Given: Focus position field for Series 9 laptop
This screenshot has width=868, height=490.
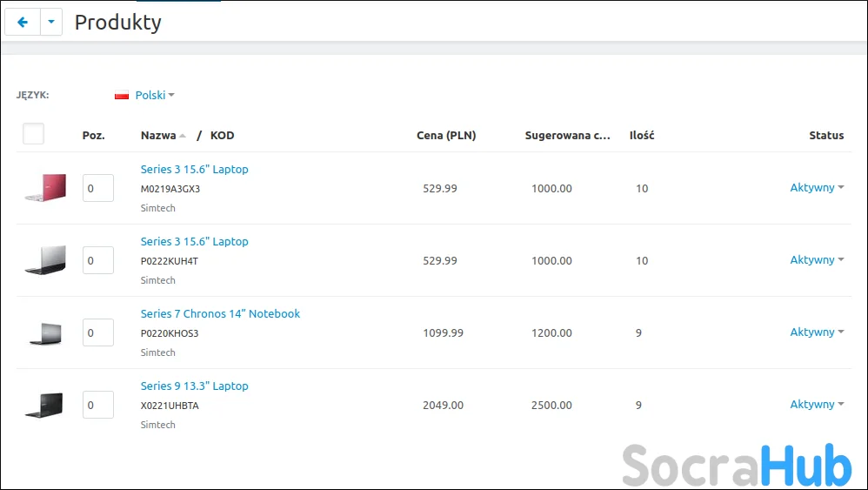Looking at the screenshot, I should [98, 405].
